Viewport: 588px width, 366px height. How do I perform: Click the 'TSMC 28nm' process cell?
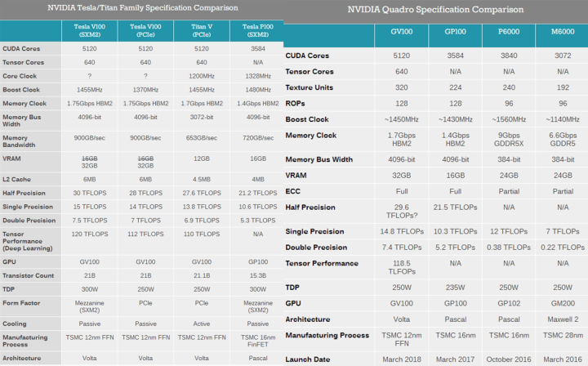coord(563,335)
